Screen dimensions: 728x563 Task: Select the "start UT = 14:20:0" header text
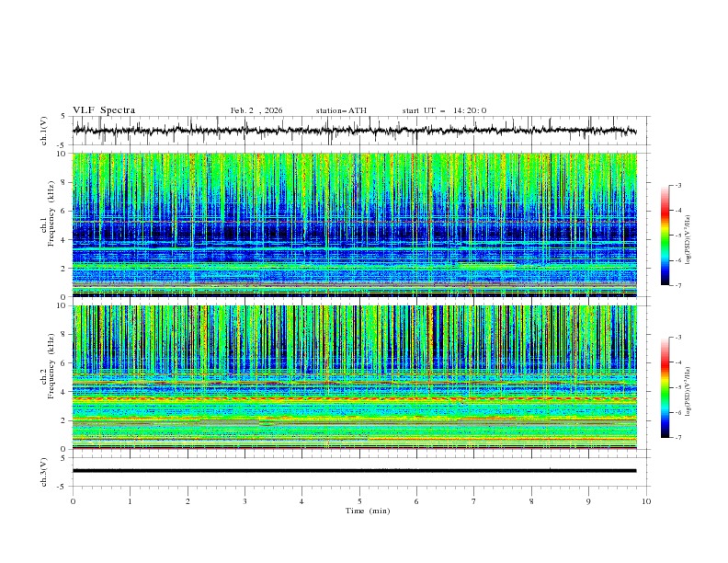click(444, 110)
